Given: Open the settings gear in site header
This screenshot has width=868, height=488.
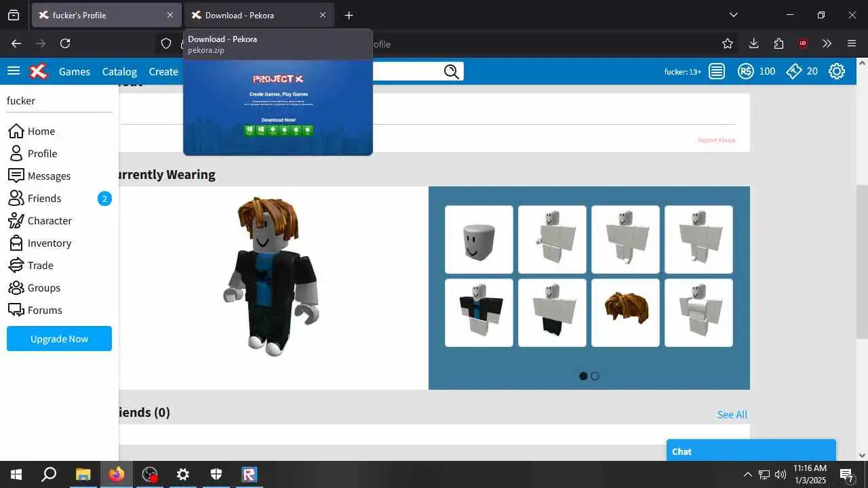Looking at the screenshot, I should coord(837,71).
